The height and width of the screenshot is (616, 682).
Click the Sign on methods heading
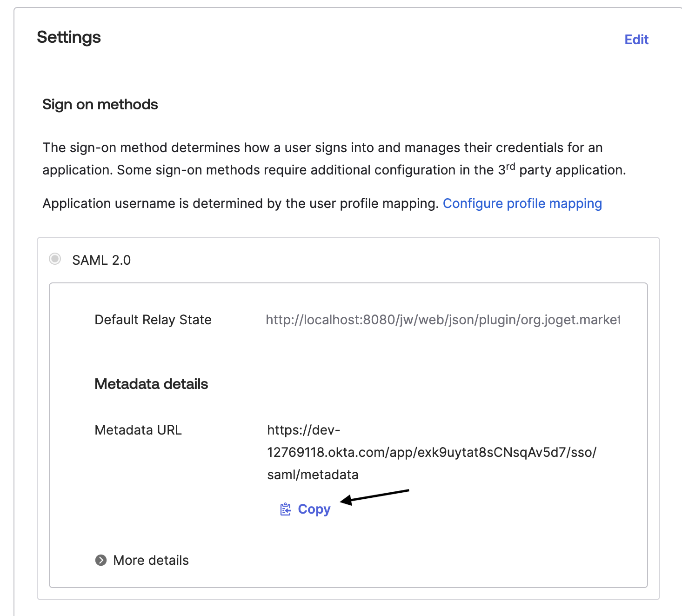tap(100, 104)
